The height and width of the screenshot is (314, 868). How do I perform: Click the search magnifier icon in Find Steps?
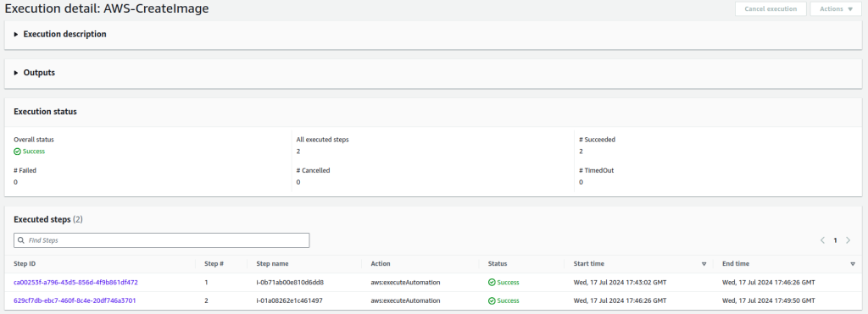click(x=21, y=240)
